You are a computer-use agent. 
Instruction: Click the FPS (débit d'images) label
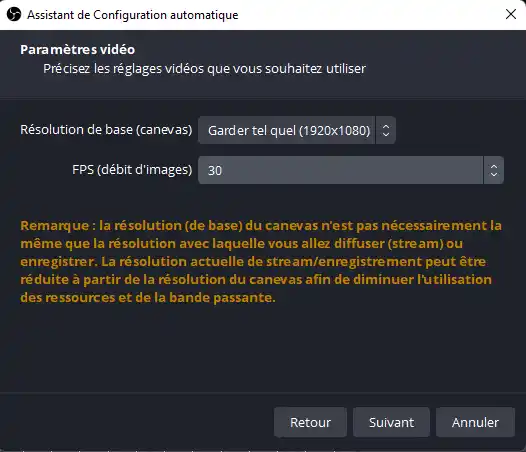click(x=132, y=170)
